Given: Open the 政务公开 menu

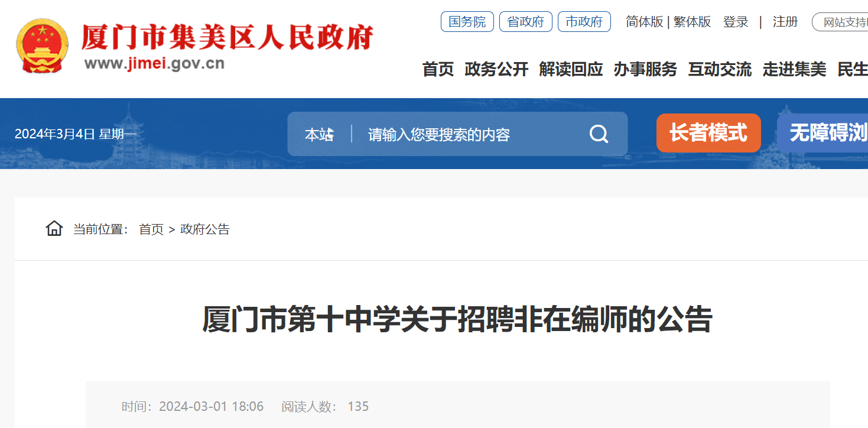Looking at the screenshot, I should 497,69.
